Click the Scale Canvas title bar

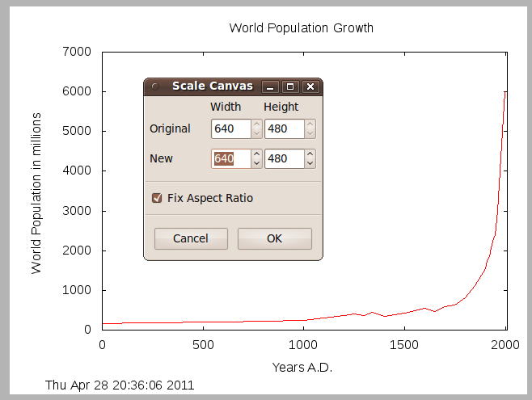[212, 86]
